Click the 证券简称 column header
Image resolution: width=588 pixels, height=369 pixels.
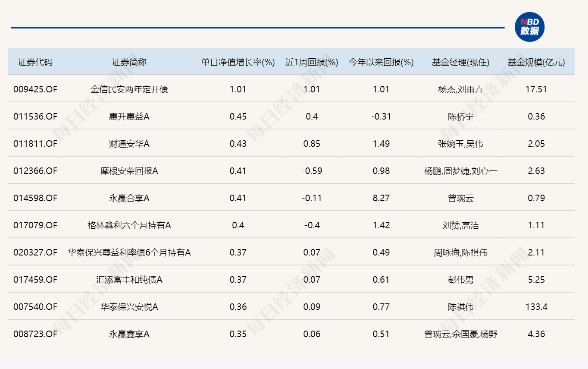[x=129, y=62]
